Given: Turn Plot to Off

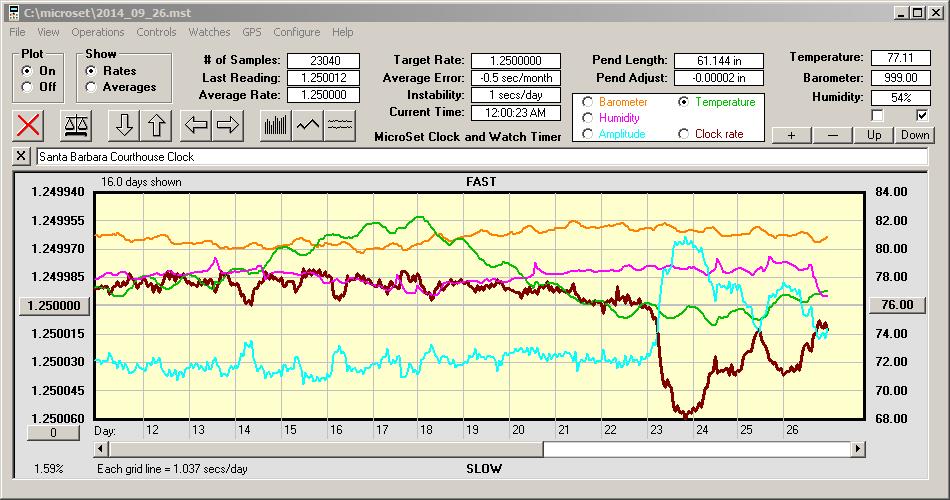Looking at the screenshot, I should (x=26, y=87).
